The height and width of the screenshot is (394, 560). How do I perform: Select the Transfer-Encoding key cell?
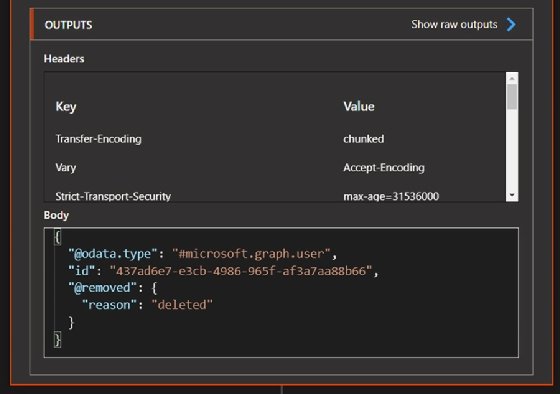coord(99,139)
